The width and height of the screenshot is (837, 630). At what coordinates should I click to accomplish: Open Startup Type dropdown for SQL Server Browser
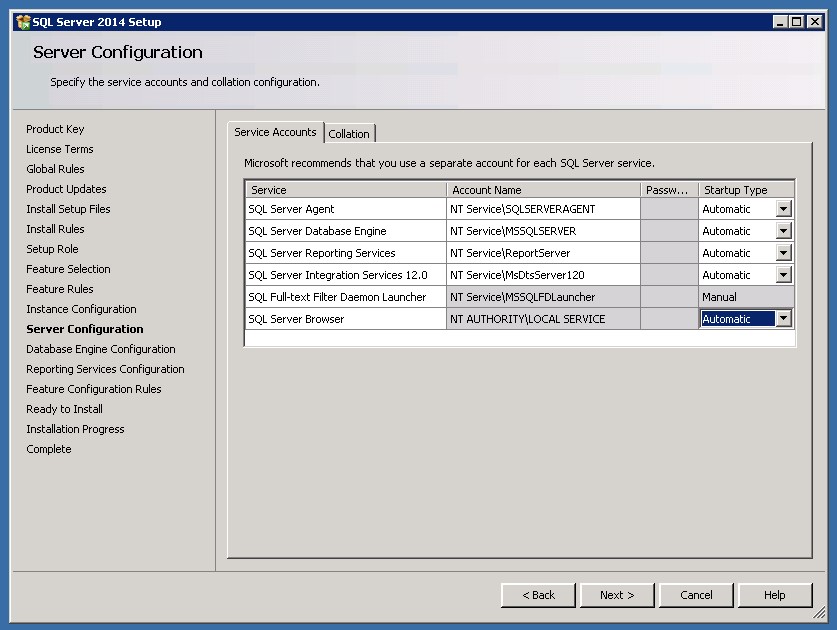click(x=783, y=319)
